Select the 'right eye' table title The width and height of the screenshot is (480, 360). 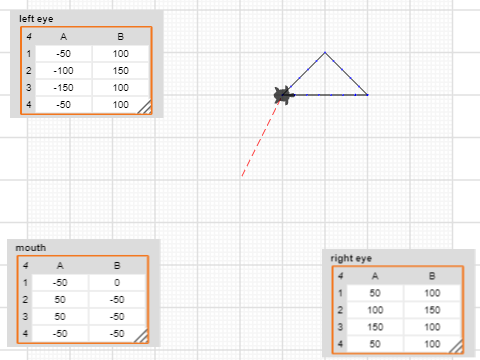pyautogui.click(x=351, y=258)
